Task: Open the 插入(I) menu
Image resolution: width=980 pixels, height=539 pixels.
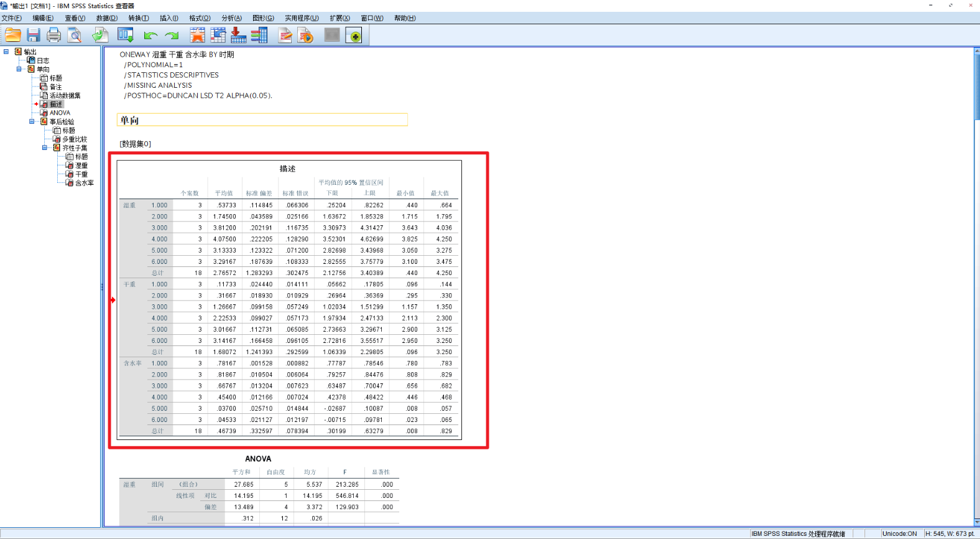Action: click(x=169, y=18)
